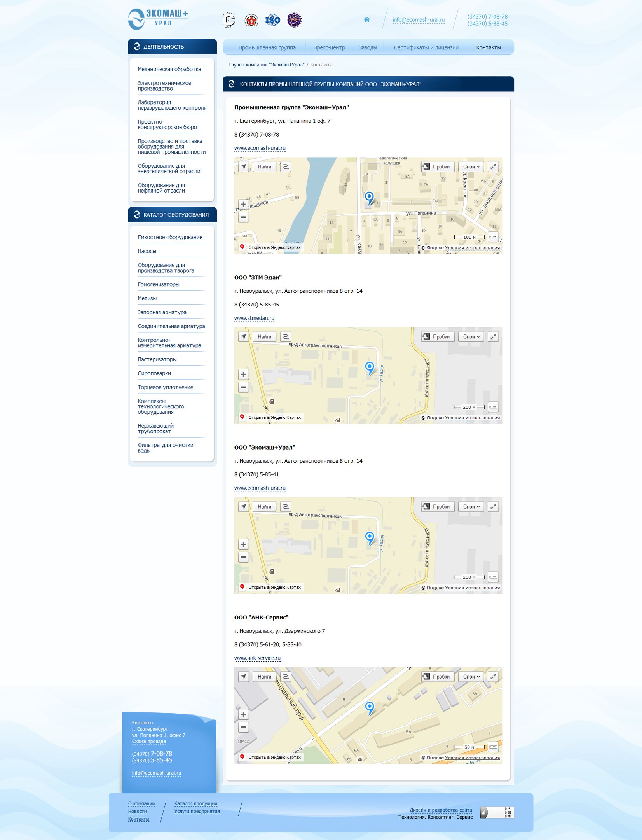
Task: Toggle Пробки traffic on ANK-Service map
Action: coord(438,676)
